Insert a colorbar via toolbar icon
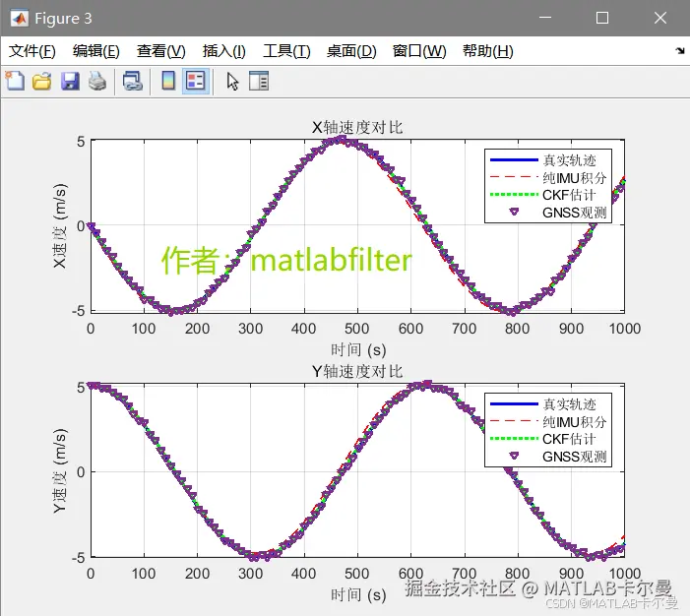The image size is (690, 616). [x=168, y=81]
